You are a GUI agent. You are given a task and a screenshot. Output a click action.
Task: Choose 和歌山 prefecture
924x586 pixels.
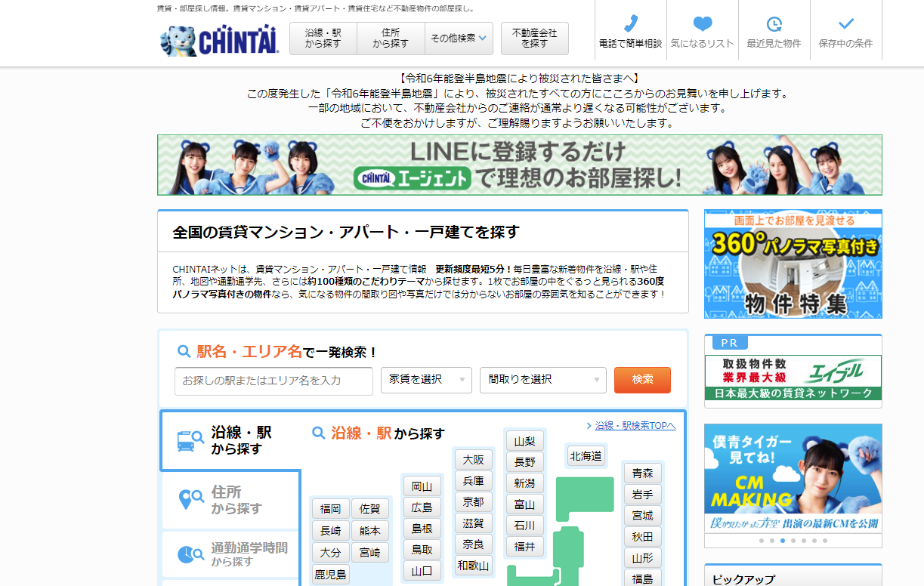pyautogui.click(x=474, y=565)
